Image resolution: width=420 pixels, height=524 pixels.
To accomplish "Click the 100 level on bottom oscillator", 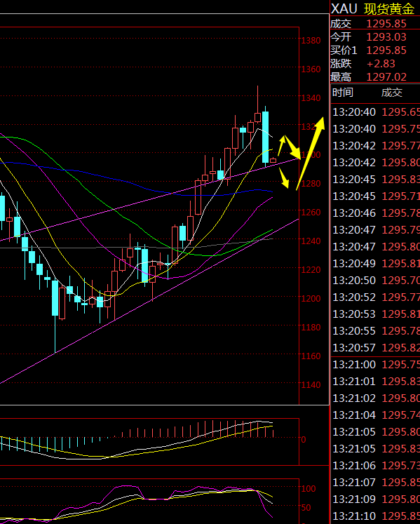I will (309, 489).
